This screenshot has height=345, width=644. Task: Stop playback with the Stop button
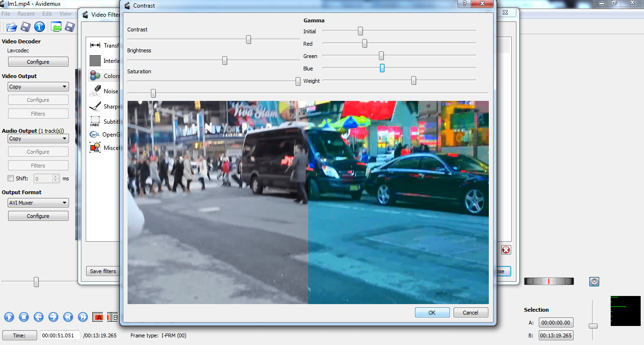[24, 317]
